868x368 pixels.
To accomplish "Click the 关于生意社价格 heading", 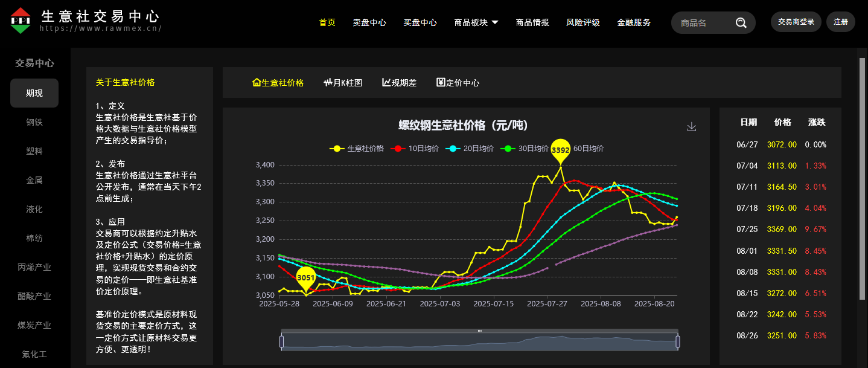I will (125, 82).
